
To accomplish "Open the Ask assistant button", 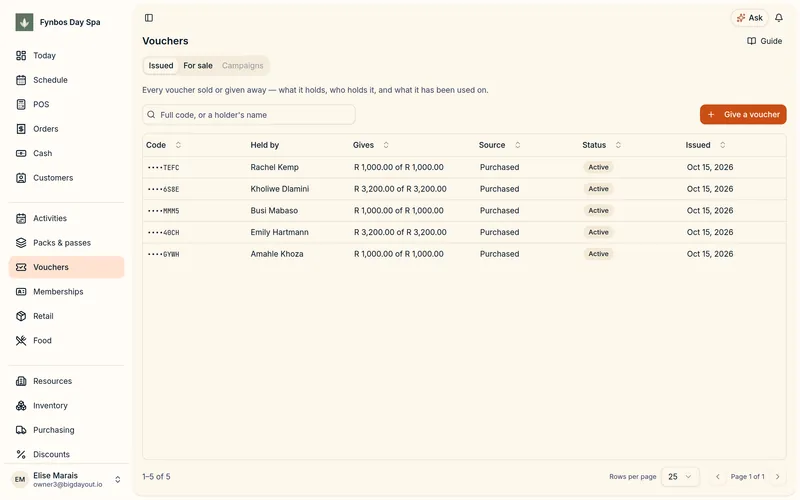I will [x=749, y=18].
